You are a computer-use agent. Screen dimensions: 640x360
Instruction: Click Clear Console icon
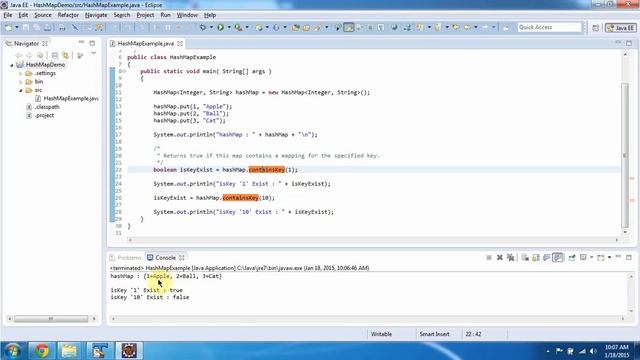coord(525,258)
